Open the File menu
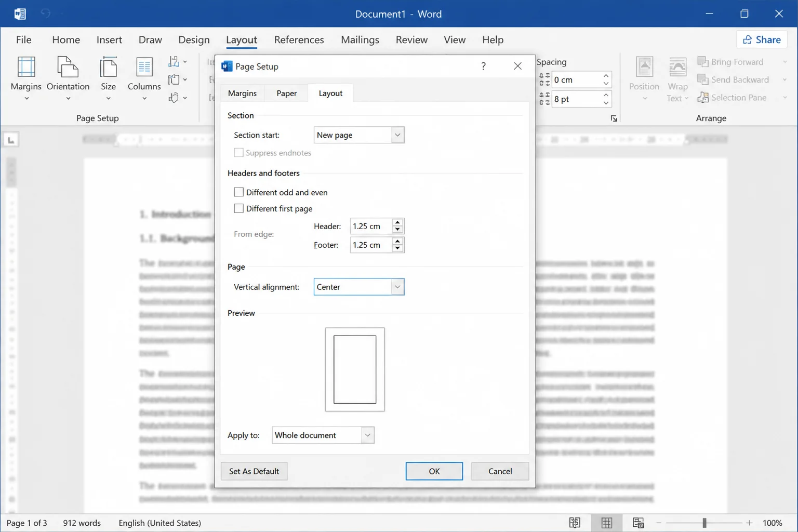798x532 pixels. click(24, 39)
